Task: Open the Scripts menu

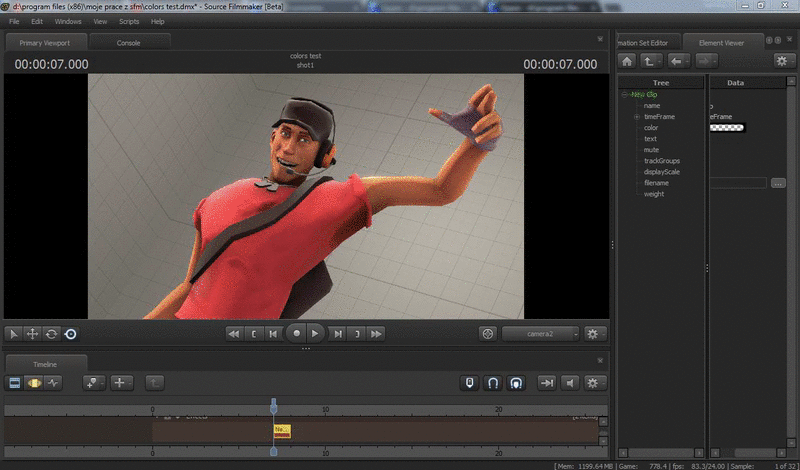Action: 129,21
